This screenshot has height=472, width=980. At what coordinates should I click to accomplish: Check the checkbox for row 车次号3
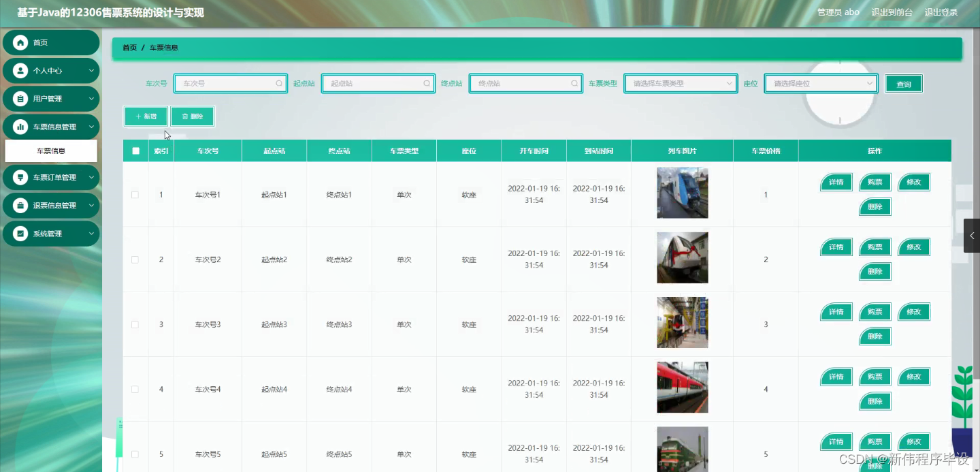[135, 322]
